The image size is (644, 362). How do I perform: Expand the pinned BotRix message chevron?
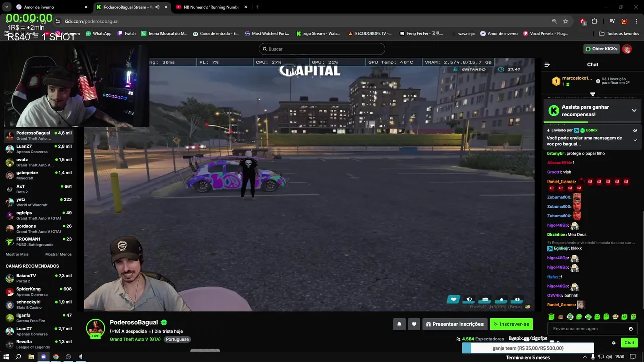coord(635,140)
